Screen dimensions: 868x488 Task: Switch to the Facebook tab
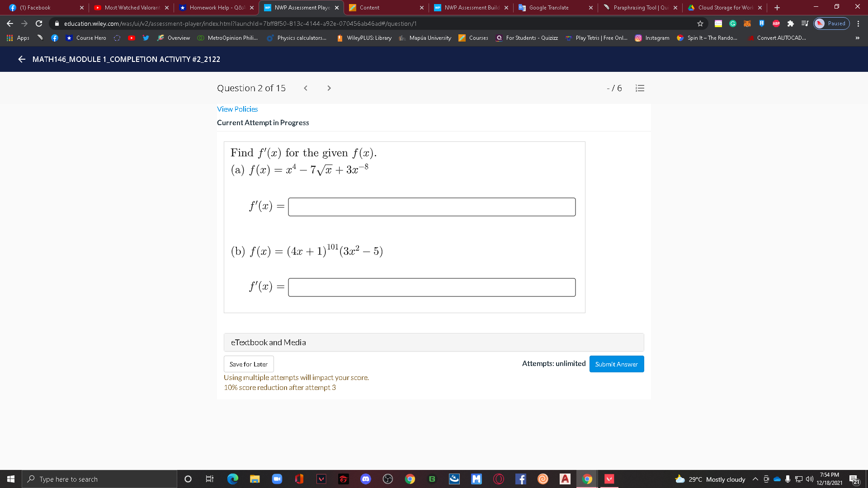[x=35, y=8]
